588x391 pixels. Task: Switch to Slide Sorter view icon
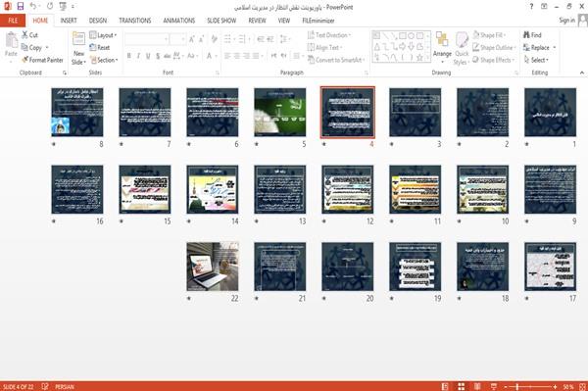[462, 386]
